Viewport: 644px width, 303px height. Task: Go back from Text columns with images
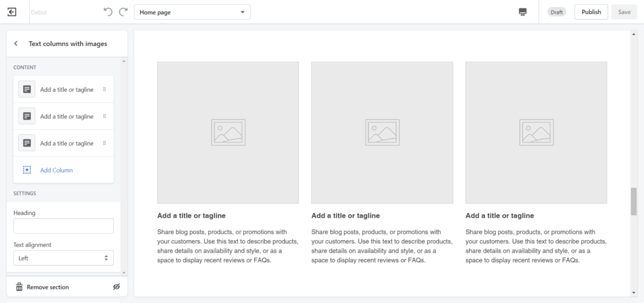click(x=16, y=43)
